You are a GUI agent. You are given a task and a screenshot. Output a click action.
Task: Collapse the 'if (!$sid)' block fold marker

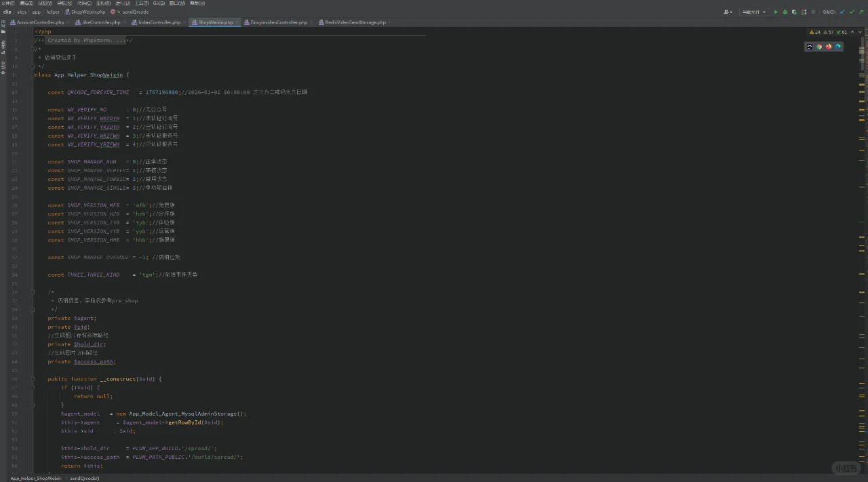[x=33, y=388]
